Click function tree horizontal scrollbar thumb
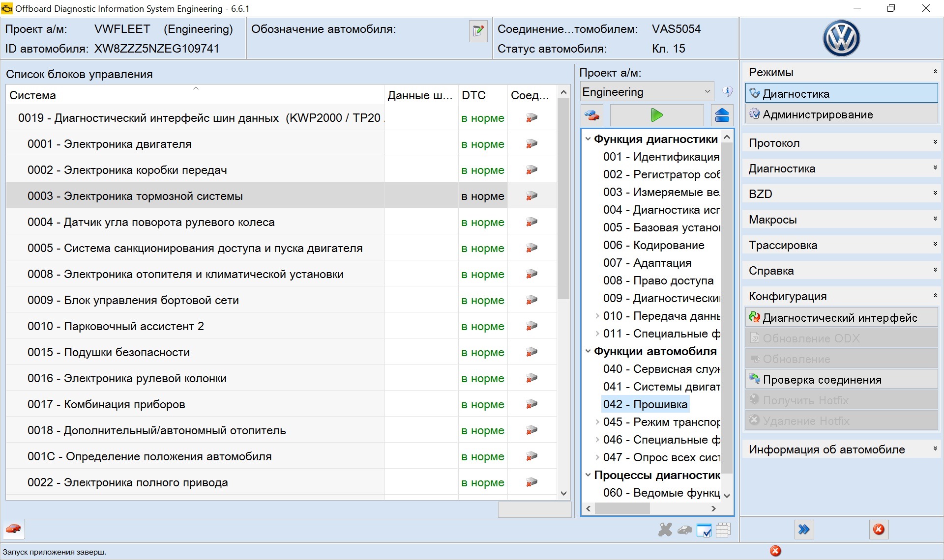This screenshot has height=560, width=944. [622, 508]
